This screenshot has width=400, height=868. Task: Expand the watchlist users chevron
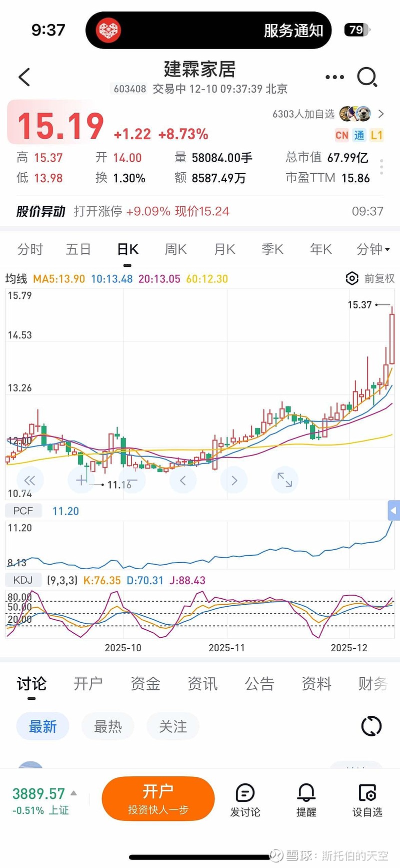[381, 114]
